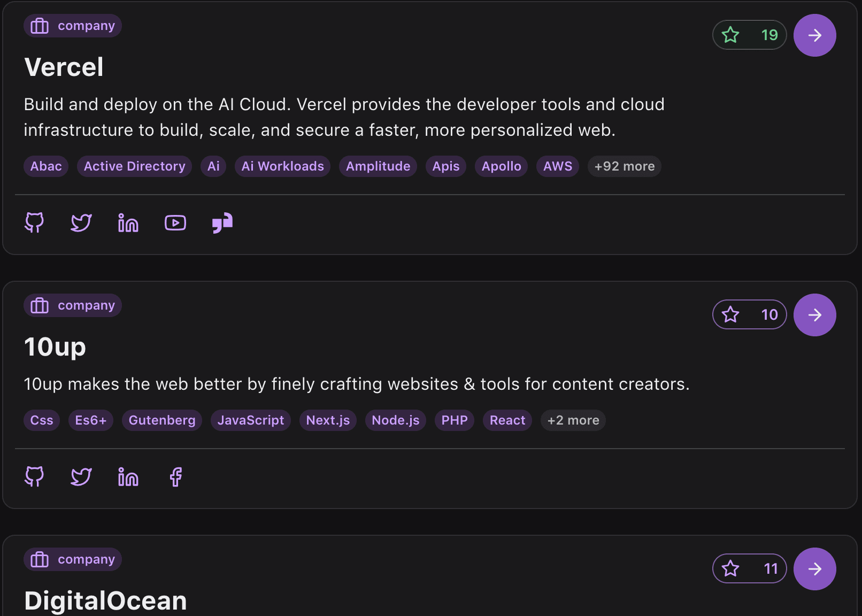Open 10up details with arrow button
Viewport: 862px width, 616px height.
point(814,315)
